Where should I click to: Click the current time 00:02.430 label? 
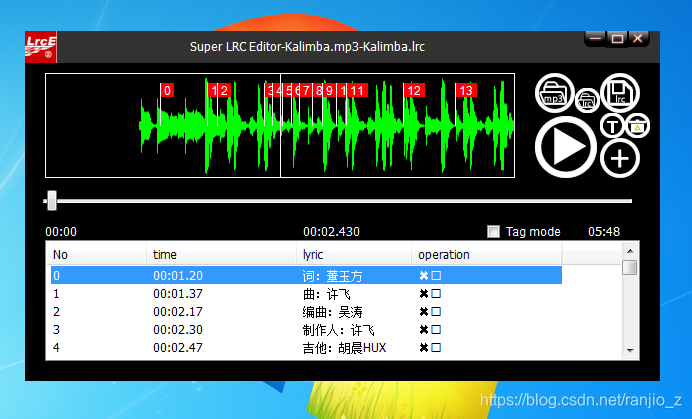point(331,231)
